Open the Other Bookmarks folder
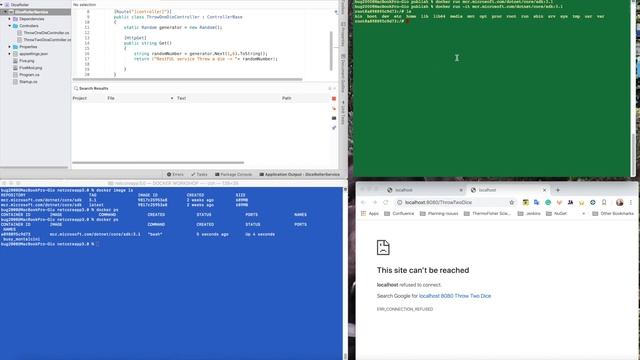This screenshot has height=360, width=640. [x=613, y=213]
